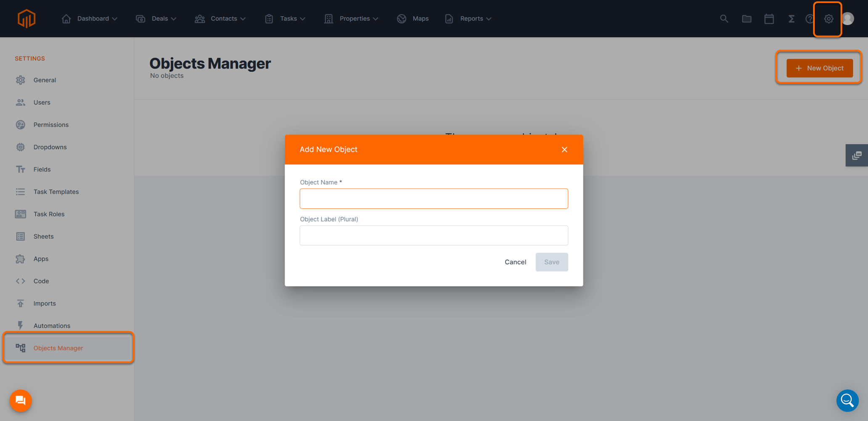The height and width of the screenshot is (421, 868).
Task: Click the New Object button
Action: 819,68
